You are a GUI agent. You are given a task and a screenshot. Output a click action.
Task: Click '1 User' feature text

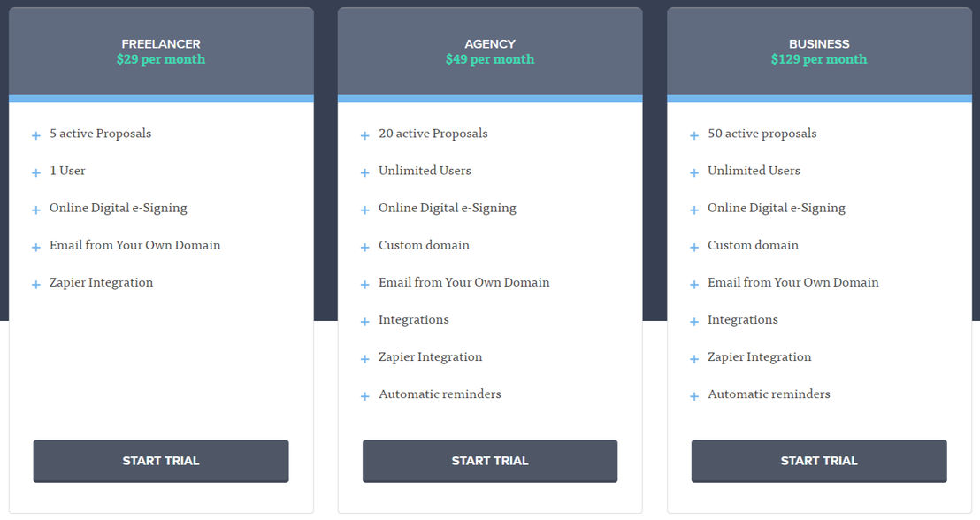67,171
